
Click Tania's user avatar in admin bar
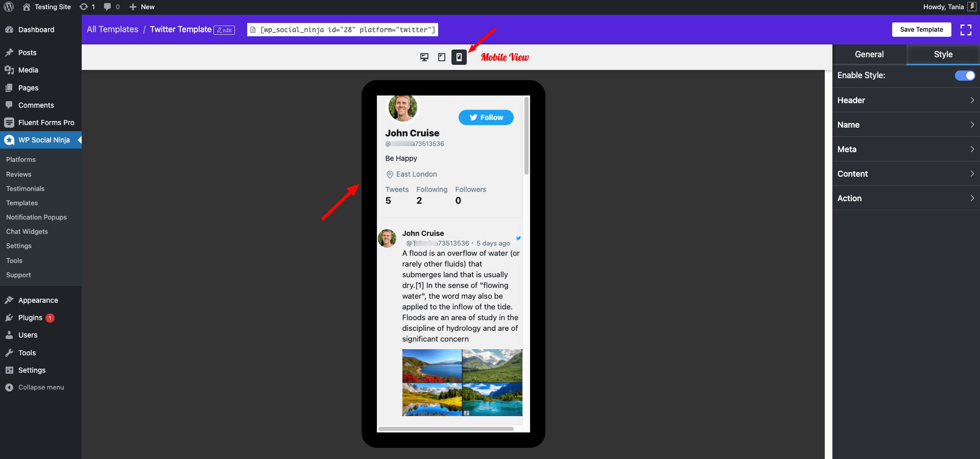[971, 7]
